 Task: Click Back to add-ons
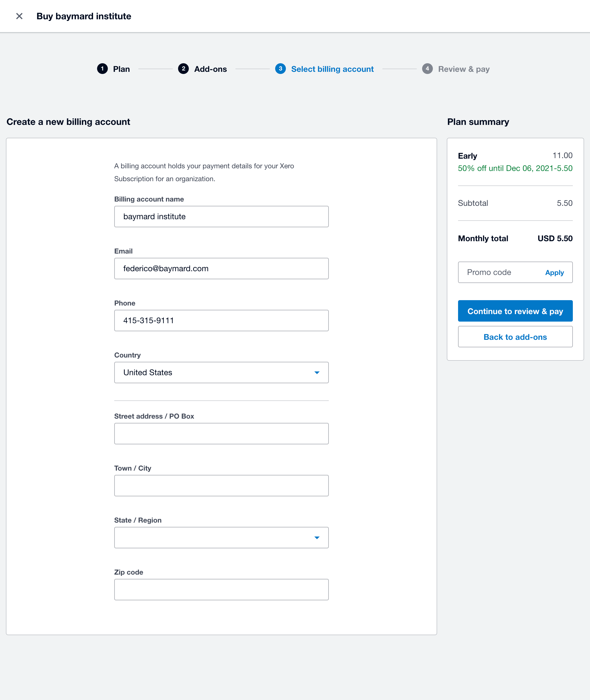click(515, 337)
